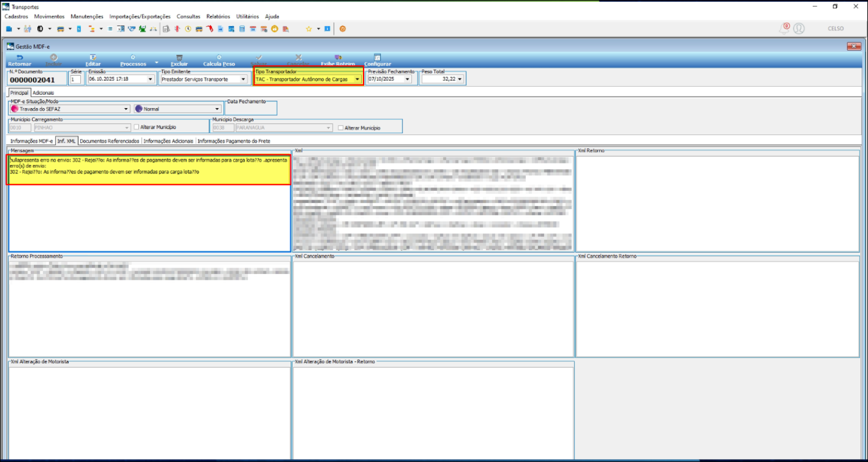The image size is (868, 462).
Task: Switch to Informações Pagamento do Frete tab
Action: 233,141
